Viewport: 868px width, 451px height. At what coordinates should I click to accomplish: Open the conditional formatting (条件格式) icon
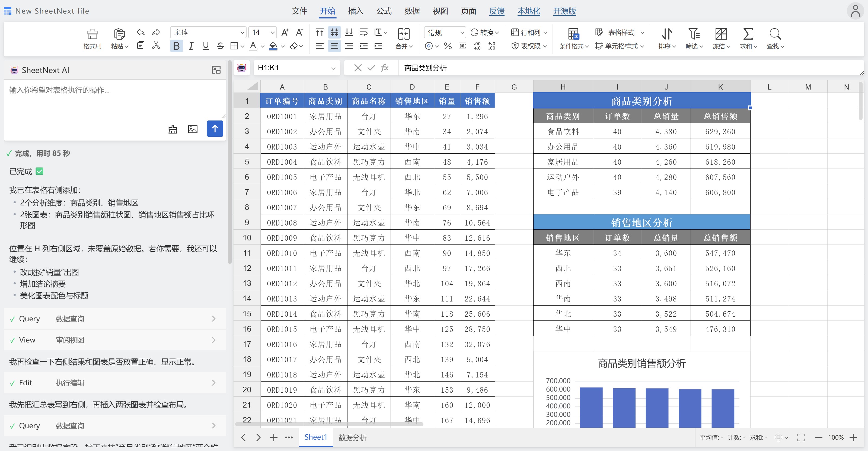573,34
